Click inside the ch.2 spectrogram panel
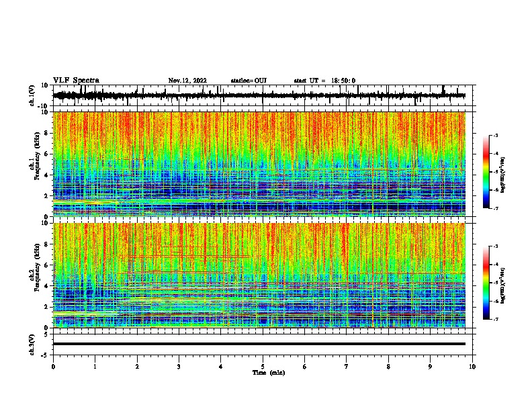This screenshot has width=532, height=411. tap(259, 275)
